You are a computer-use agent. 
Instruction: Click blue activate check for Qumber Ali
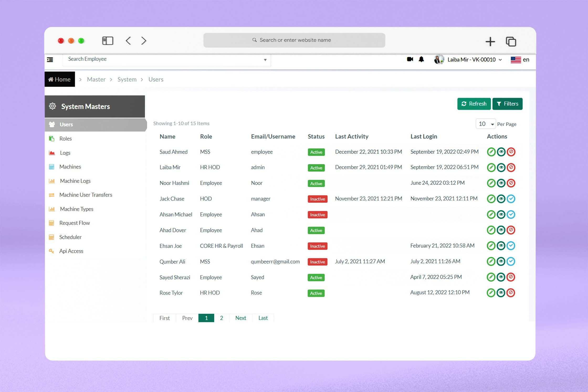(x=511, y=261)
